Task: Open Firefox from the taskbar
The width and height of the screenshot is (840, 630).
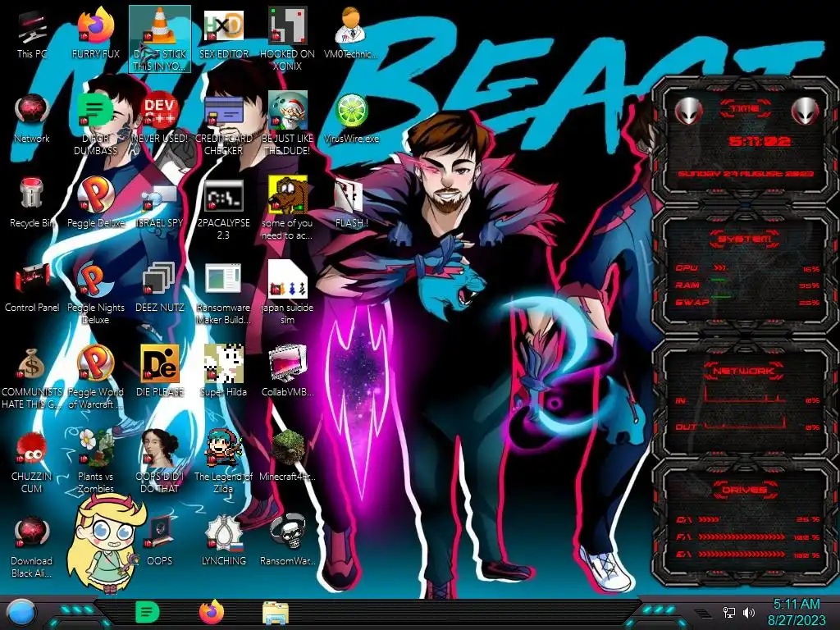Action: [212, 612]
